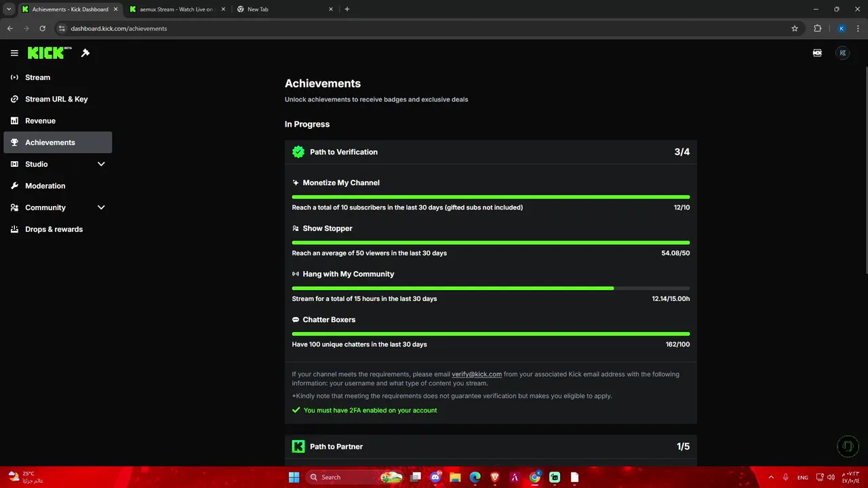This screenshot has height=488, width=868.
Task: Close the aemux Stream tab
Action: point(222,9)
